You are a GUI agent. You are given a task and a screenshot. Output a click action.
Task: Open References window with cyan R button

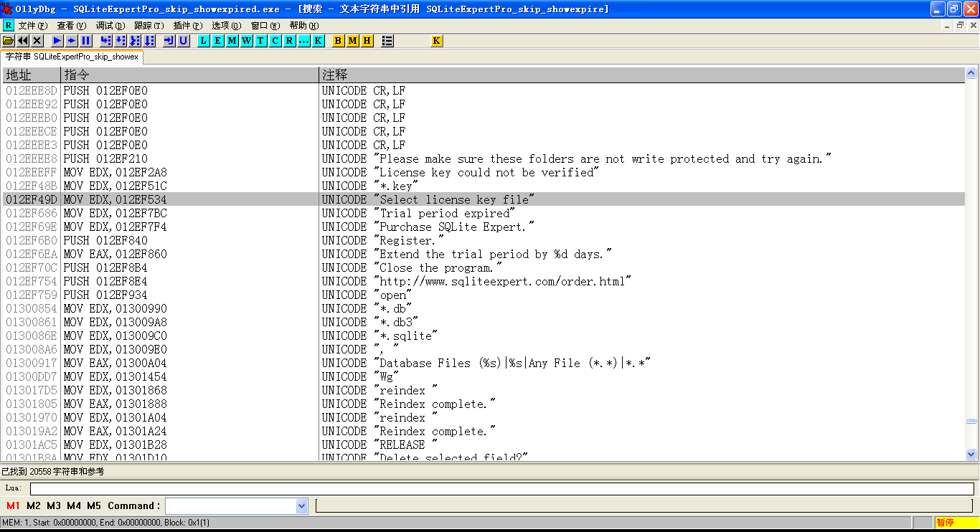click(290, 41)
